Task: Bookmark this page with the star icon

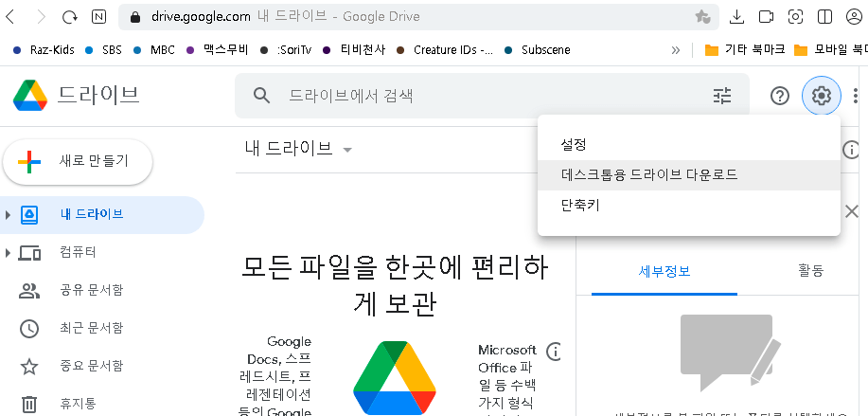Action: [x=703, y=17]
